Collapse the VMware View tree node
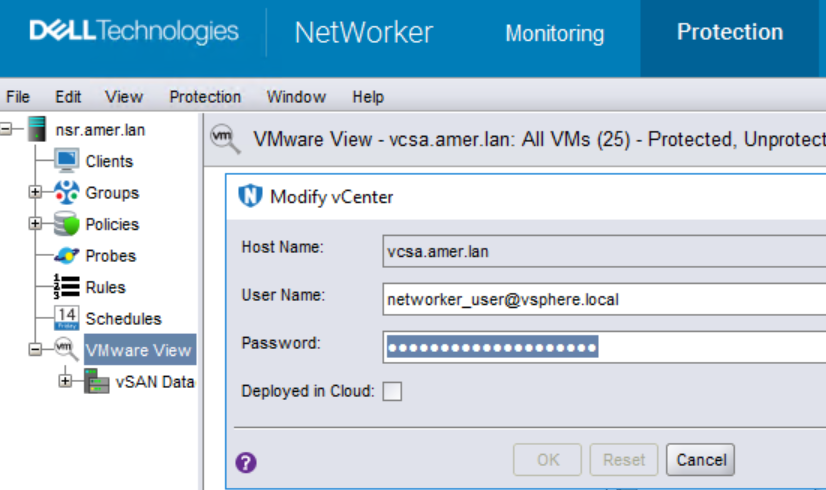826x490 pixels. point(35,349)
